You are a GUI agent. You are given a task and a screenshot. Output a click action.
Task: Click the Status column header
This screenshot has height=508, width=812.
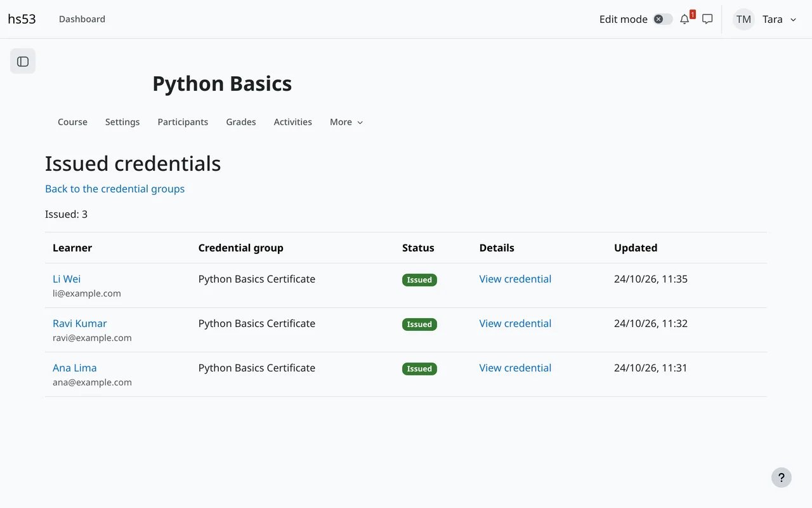[x=418, y=248]
